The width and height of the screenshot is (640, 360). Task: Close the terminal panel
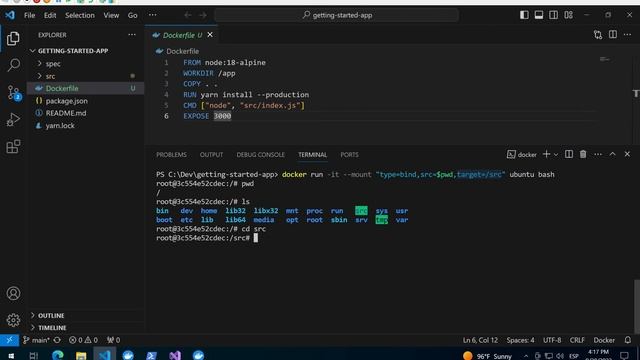627,154
